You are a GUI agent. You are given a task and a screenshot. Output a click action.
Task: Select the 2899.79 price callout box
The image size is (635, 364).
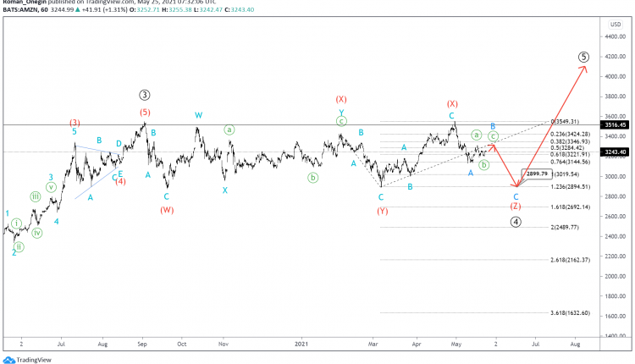pyautogui.click(x=537, y=174)
